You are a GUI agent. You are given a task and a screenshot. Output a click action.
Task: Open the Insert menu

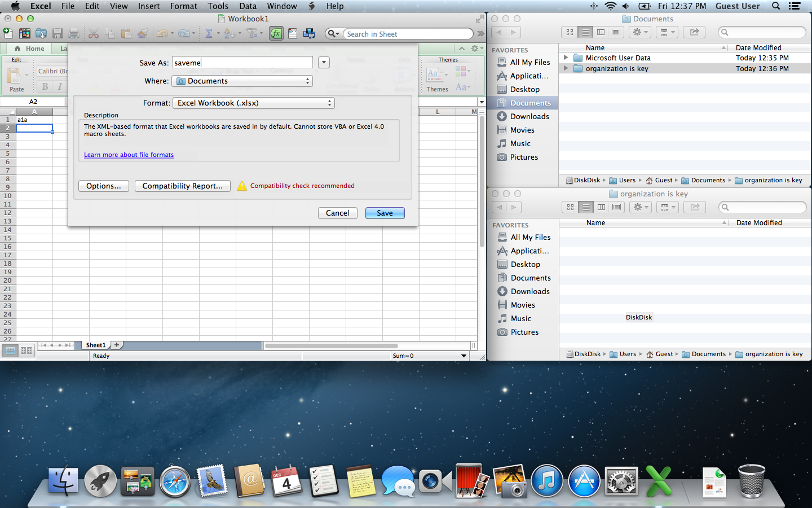click(x=149, y=6)
